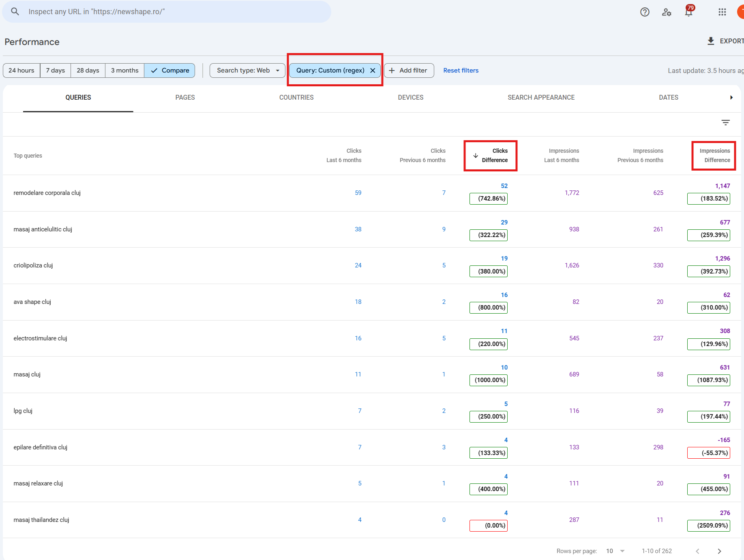Click the sort arrow beside Clicks Difference
The width and height of the screenshot is (744, 560).
coord(476,156)
